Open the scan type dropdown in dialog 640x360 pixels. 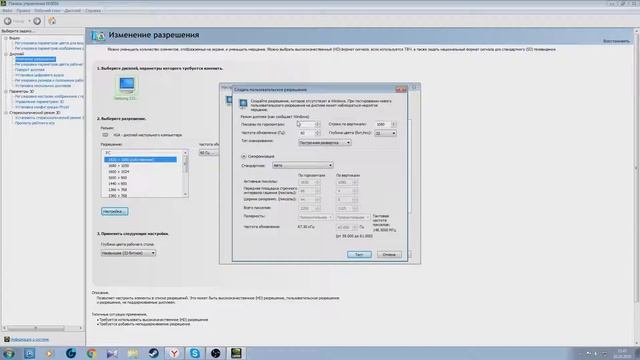[324, 142]
